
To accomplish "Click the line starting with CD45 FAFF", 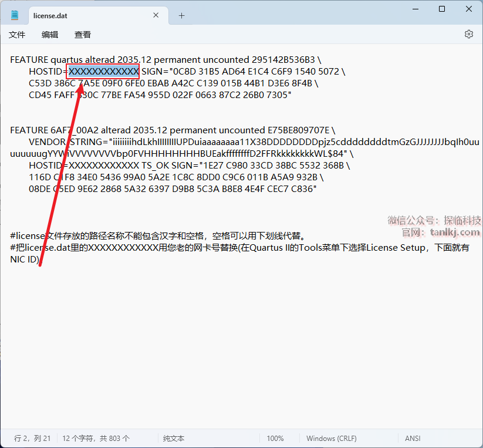I will pyautogui.click(x=160, y=95).
